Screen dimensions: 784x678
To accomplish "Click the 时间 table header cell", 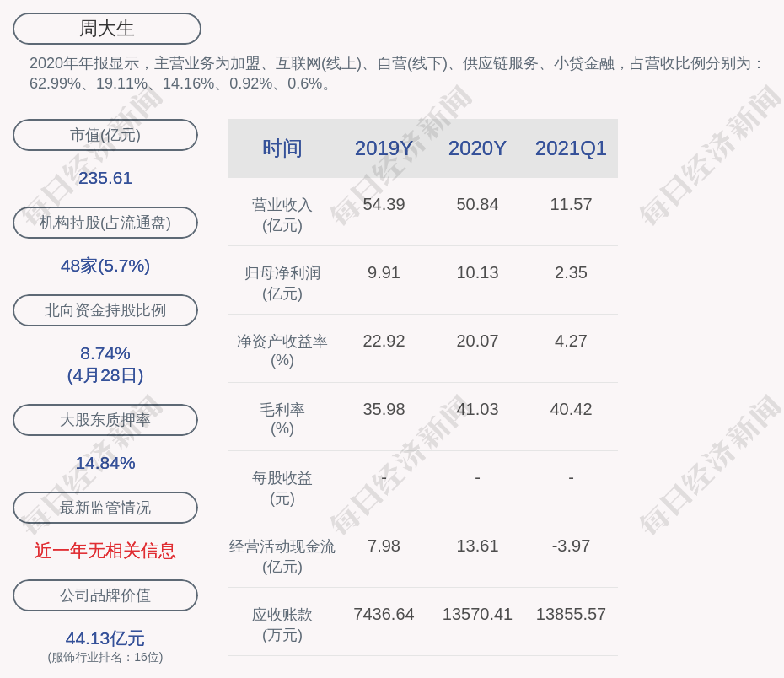I will pyautogui.click(x=282, y=148).
